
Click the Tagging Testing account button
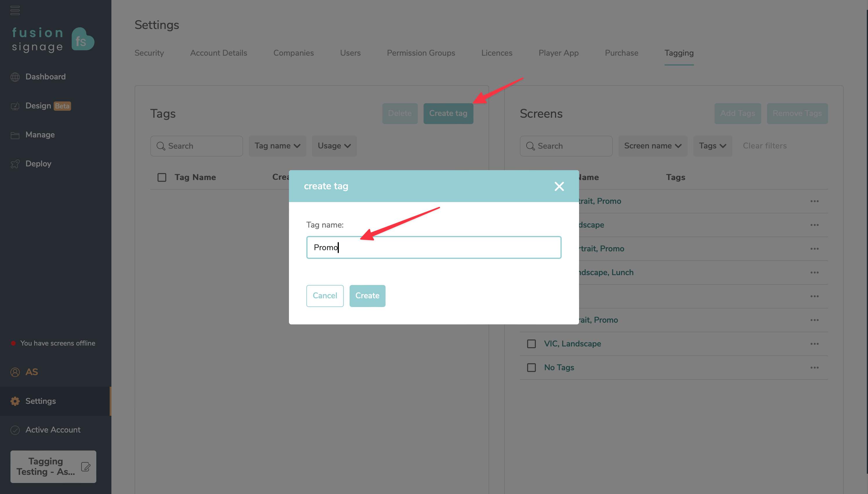[x=53, y=466]
